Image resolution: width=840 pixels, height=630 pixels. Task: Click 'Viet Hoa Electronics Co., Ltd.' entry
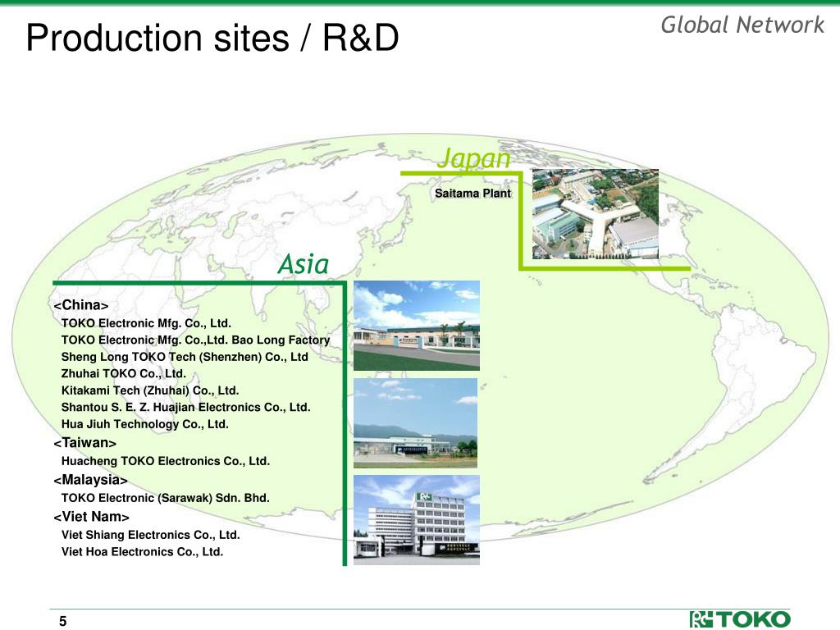142,552
